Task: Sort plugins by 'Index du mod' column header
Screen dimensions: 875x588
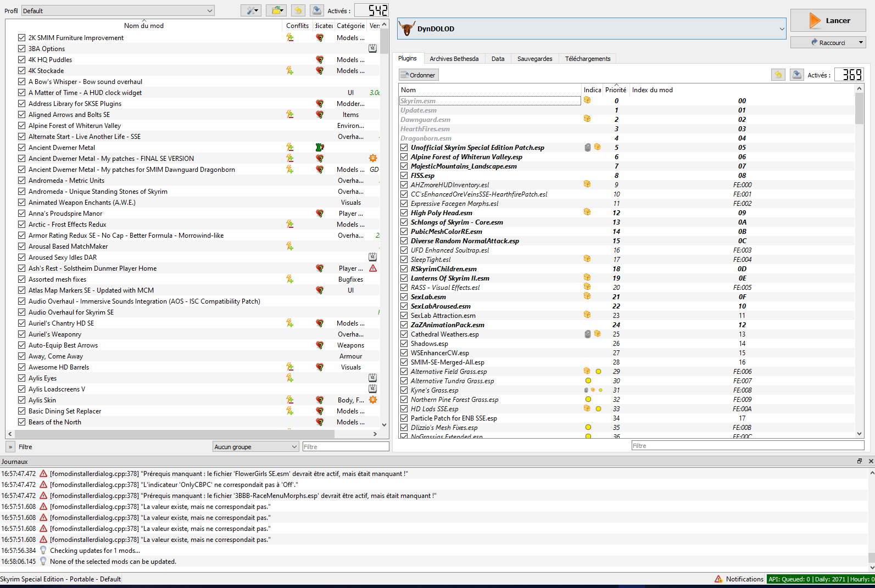Action: [x=653, y=89]
